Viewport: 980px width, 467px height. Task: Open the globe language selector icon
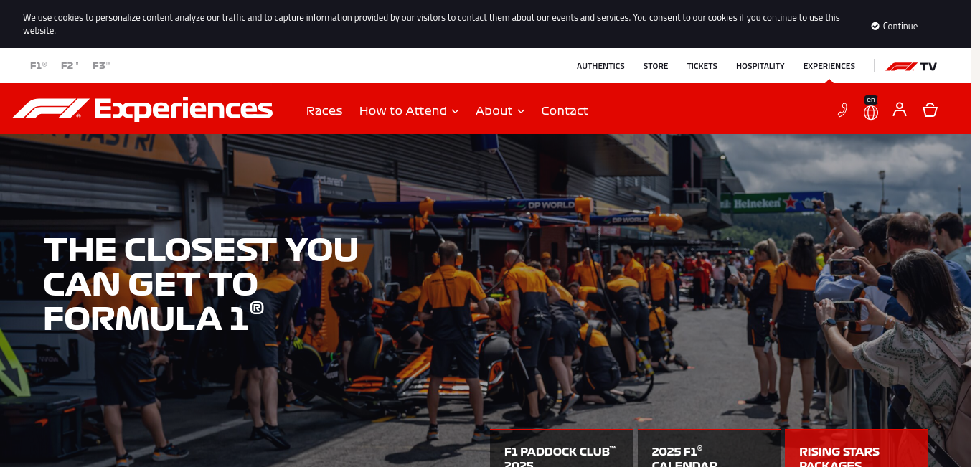[871, 112]
